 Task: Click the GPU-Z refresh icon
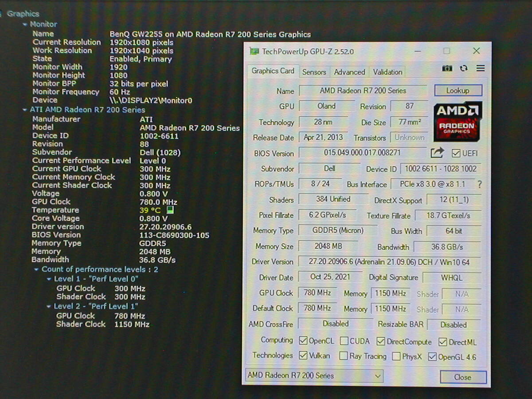tap(464, 68)
